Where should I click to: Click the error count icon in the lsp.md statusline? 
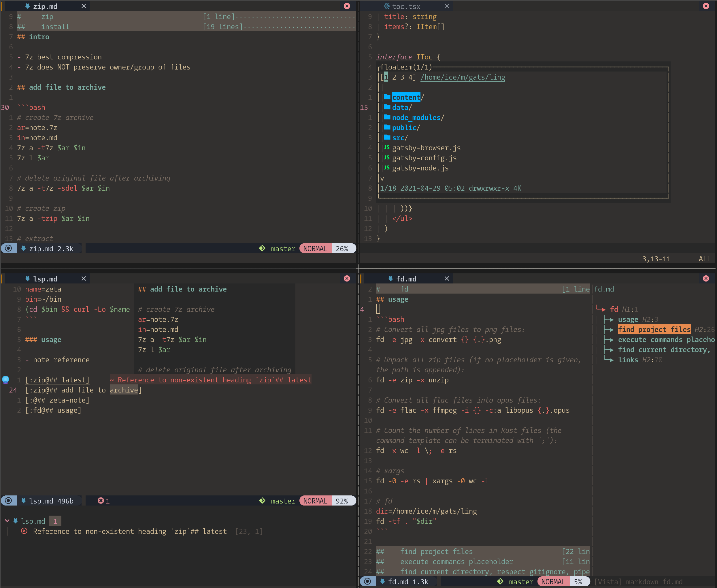tap(101, 500)
